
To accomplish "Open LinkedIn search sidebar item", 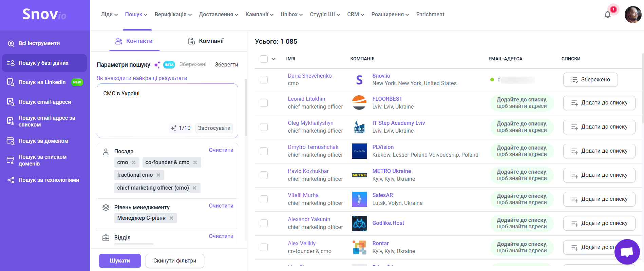I will pyautogui.click(x=44, y=82).
